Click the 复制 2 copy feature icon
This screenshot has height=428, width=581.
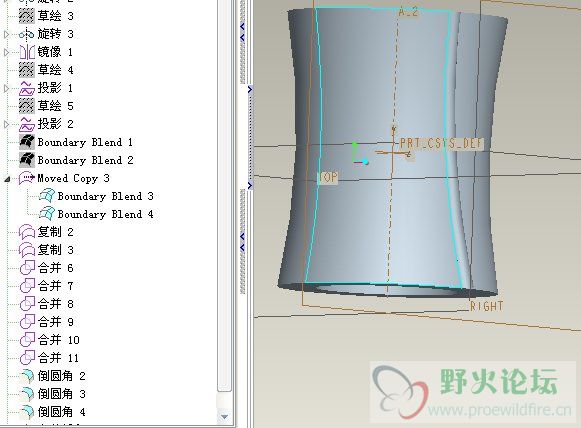point(27,232)
